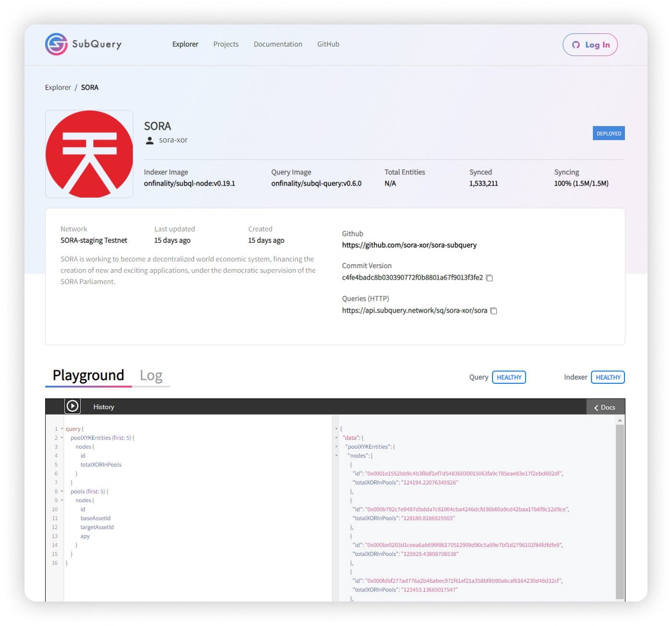Copy the commit version hash
672x626 pixels.
pos(490,278)
